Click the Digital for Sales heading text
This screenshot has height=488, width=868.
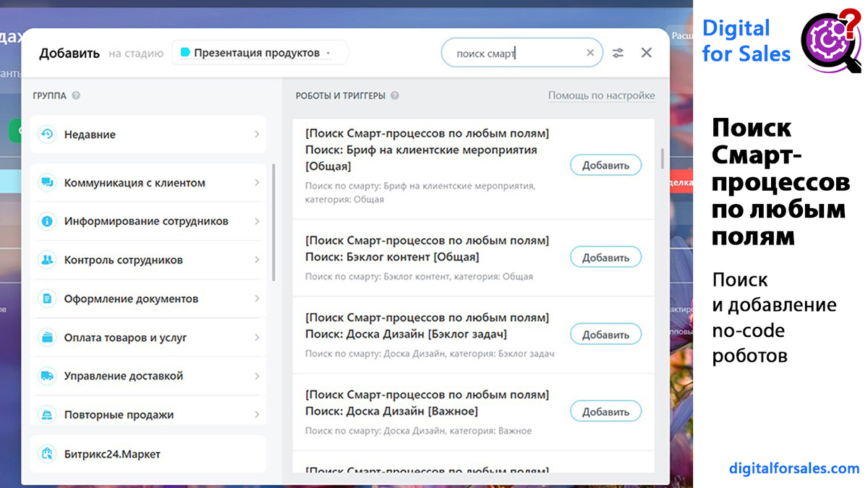746,40
